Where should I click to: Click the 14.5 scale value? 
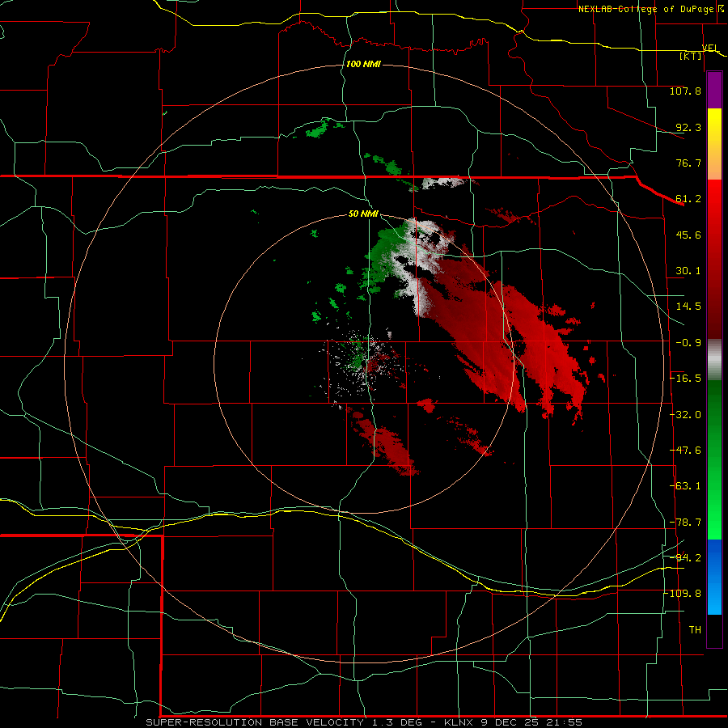coord(688,307)
